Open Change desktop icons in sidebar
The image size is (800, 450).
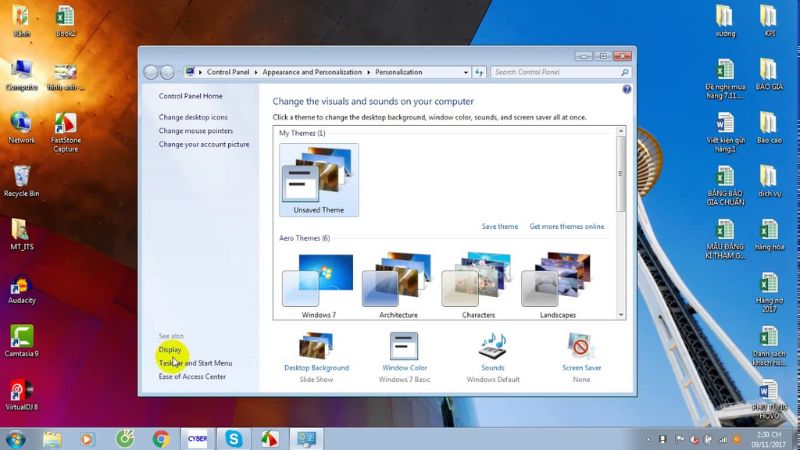pos(193,117)
